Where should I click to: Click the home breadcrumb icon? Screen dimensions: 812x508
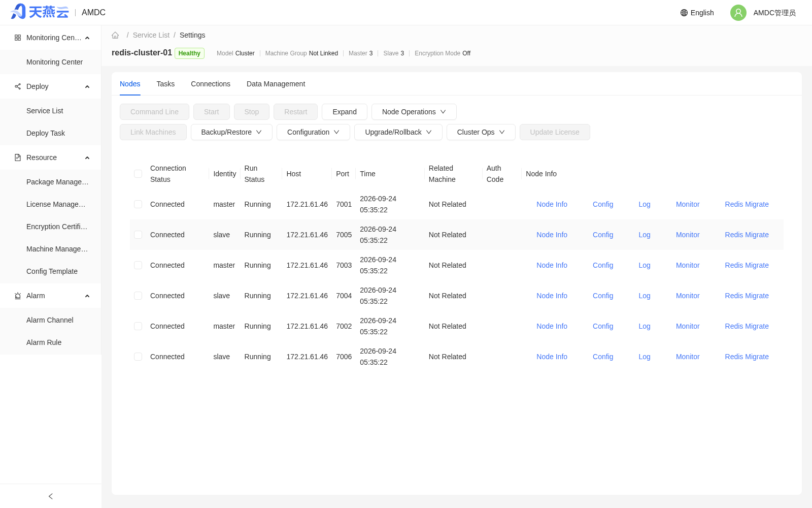[x=115, y=35]
